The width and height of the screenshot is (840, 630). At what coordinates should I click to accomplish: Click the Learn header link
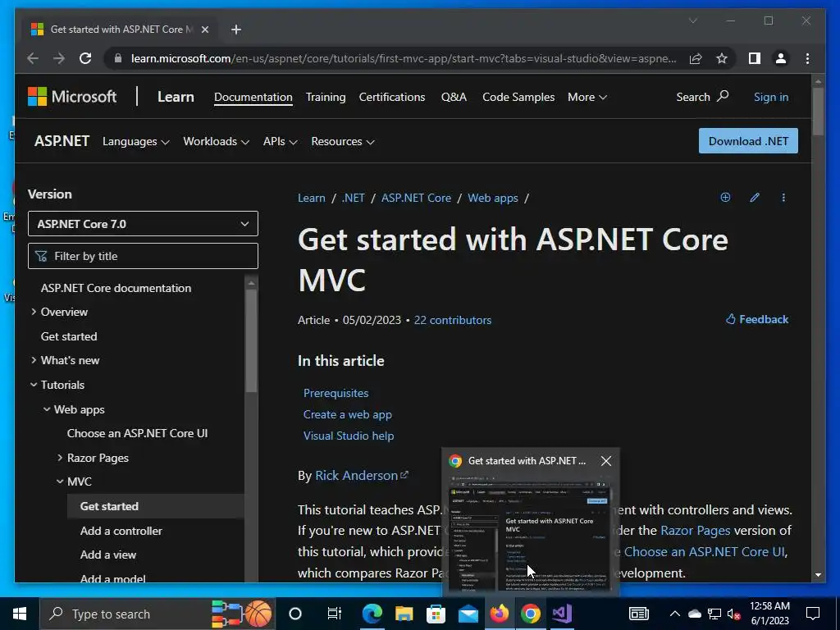176,97
